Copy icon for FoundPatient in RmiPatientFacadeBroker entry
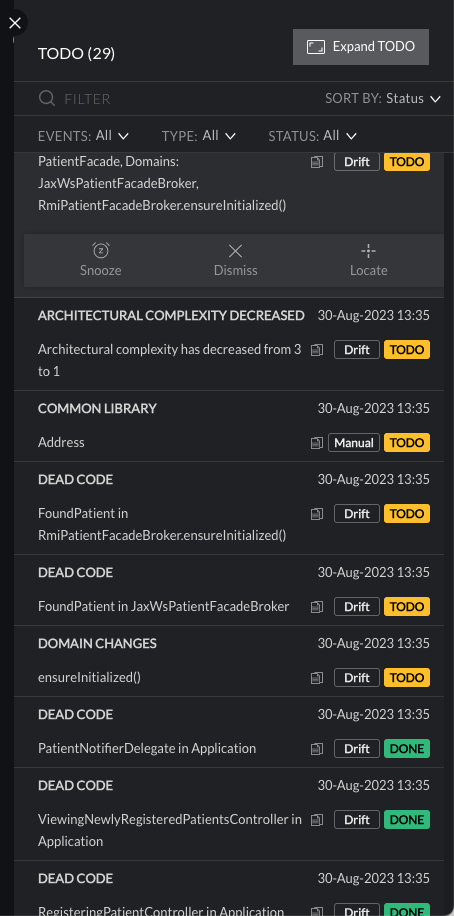 317,514
